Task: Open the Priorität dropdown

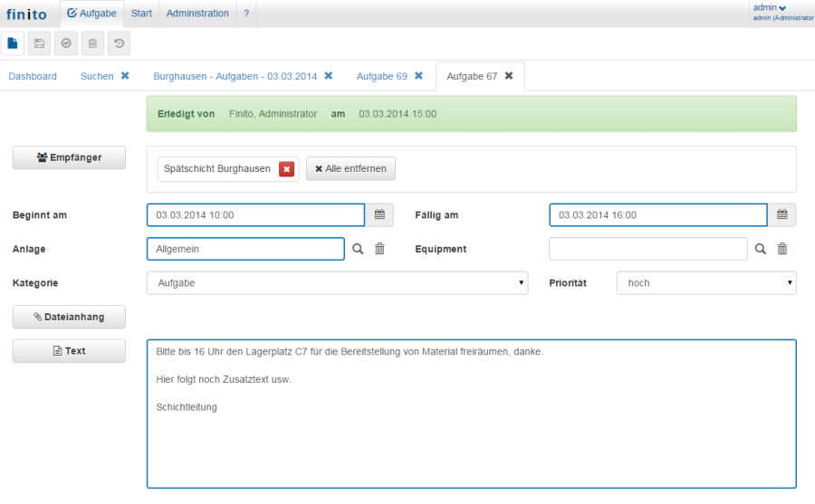Action: (706, 283)
